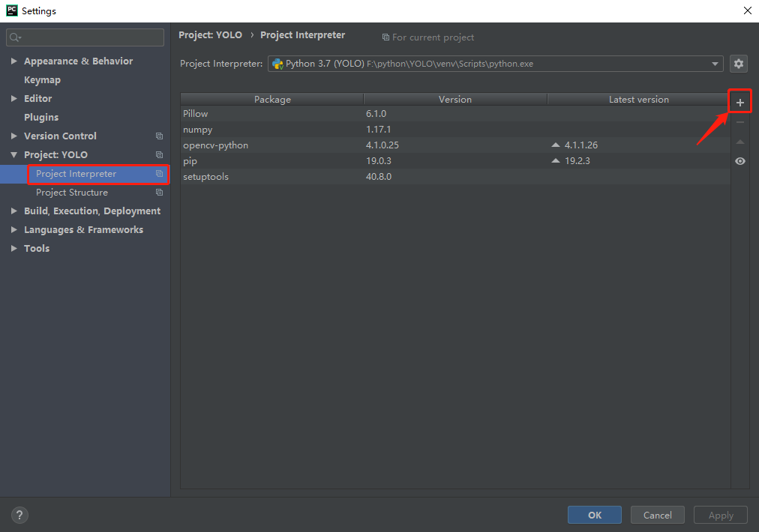759x532 pixels.
Task: Click the copy icon beside Project Structure
Action: coord(159,192)
